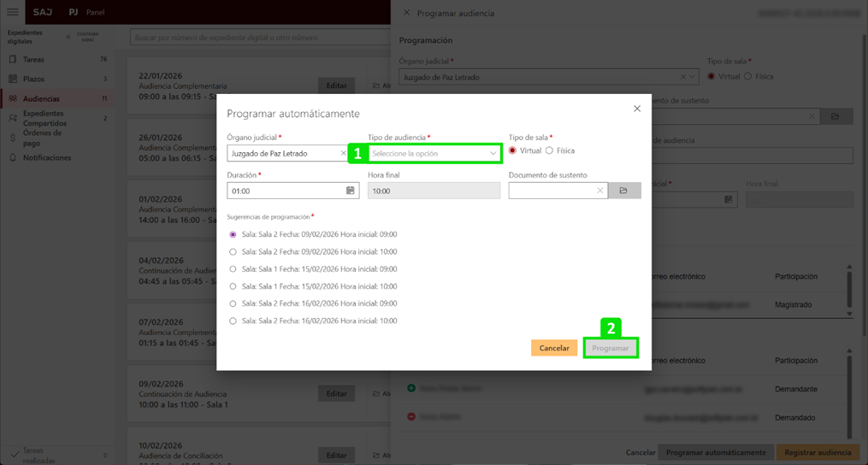Browse folder for Documento de sustento
Screen dimensions: 868x465
click(623, 191)
